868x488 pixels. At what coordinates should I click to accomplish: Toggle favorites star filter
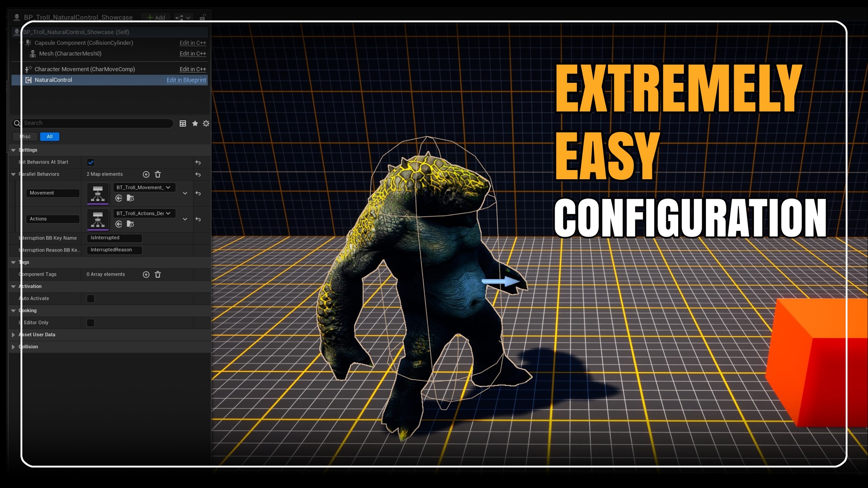(x=195, y=123)
